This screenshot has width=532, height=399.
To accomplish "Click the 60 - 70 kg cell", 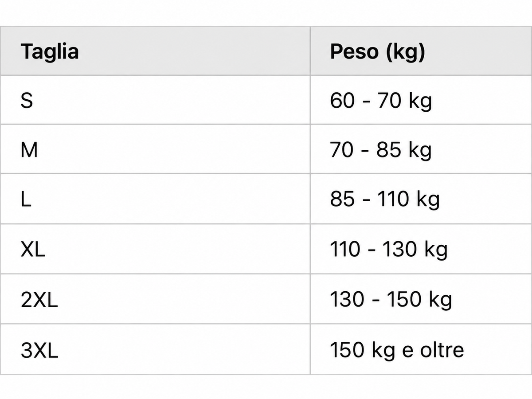I will click(x=421, y=100).
